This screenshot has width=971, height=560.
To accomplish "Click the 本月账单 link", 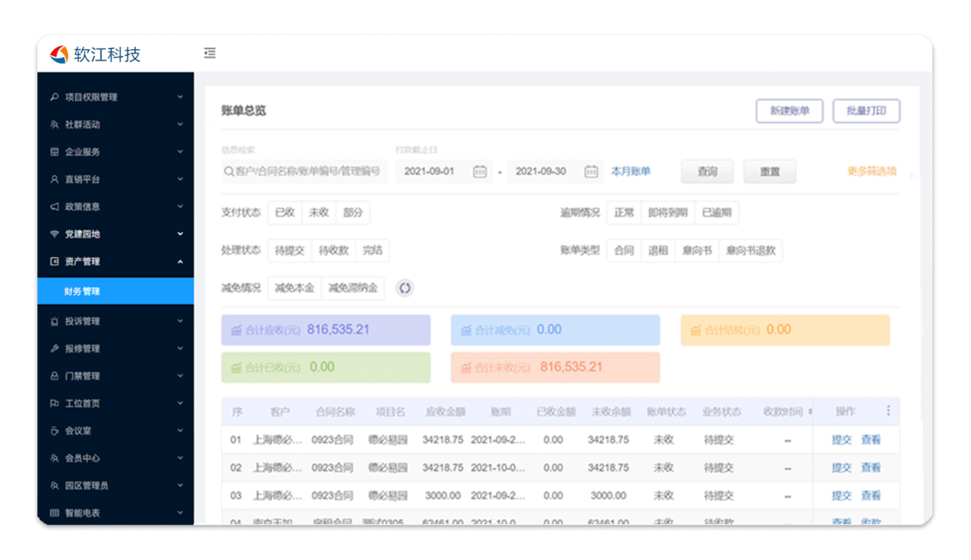I will (x=630, y=171).
